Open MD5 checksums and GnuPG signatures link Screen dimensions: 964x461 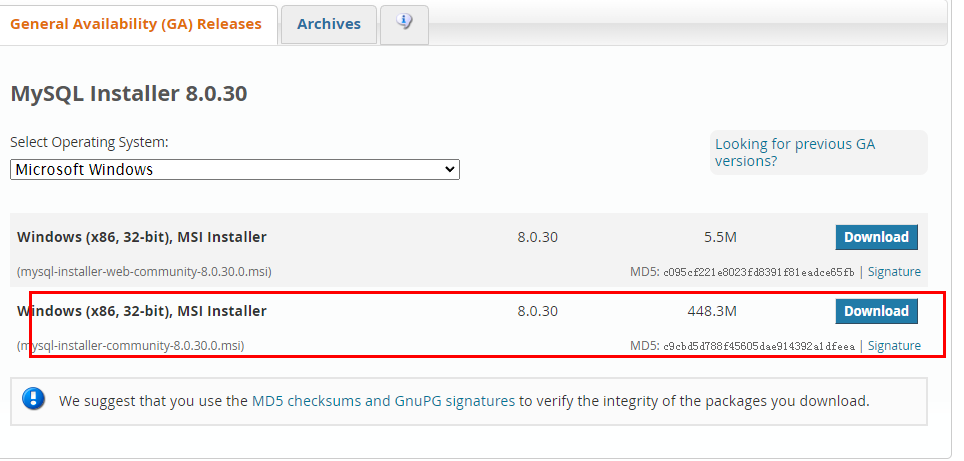pyautogui.click(x=384, y=401)
